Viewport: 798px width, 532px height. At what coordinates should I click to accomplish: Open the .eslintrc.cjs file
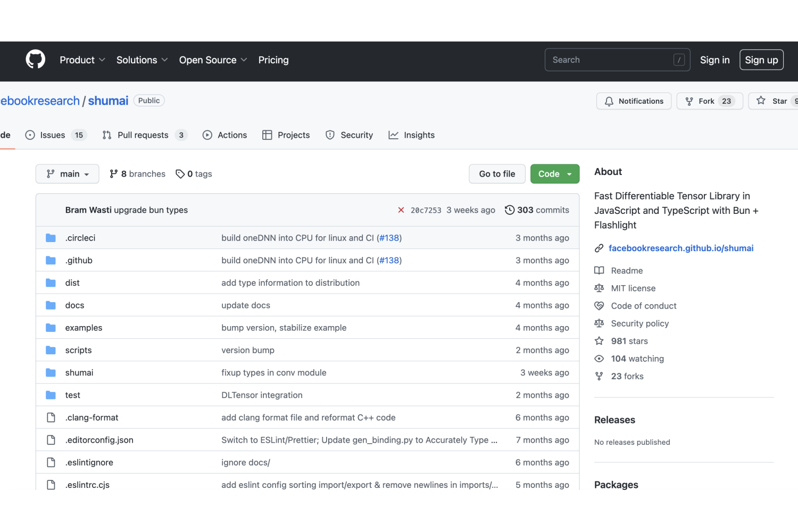(87, 485)
